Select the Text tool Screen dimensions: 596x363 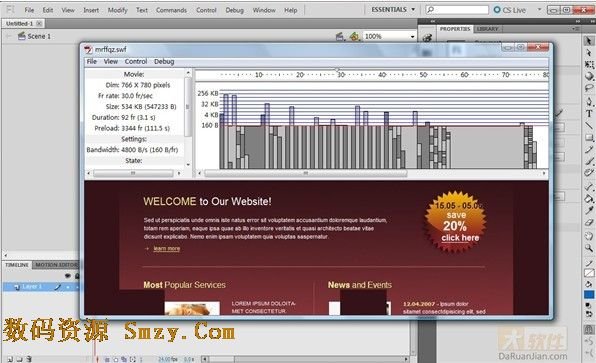click(x=589, y=113)
